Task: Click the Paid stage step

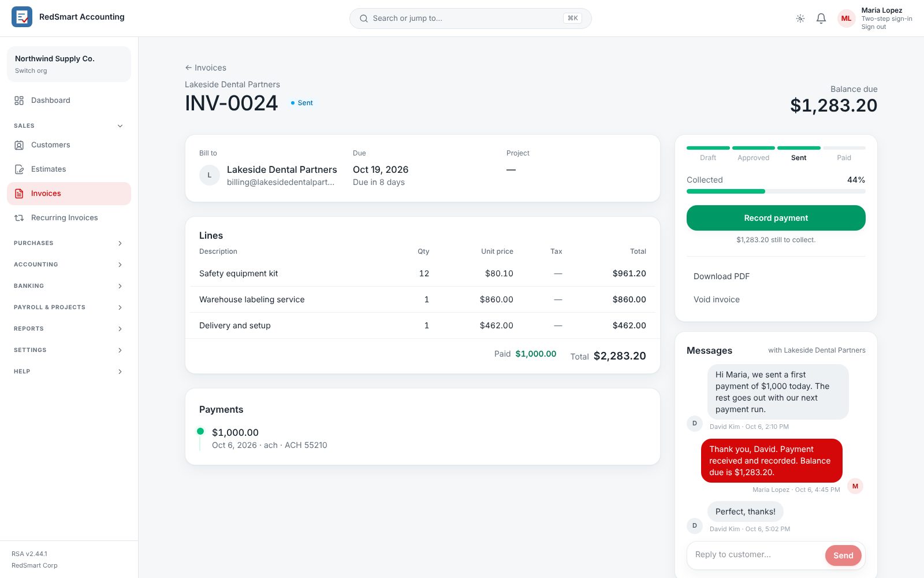Action: [x=844, y=153]
